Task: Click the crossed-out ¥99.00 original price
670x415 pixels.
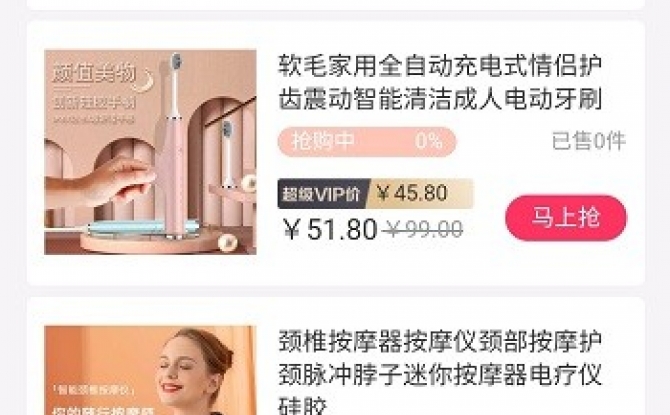Action: click(422, 230)
